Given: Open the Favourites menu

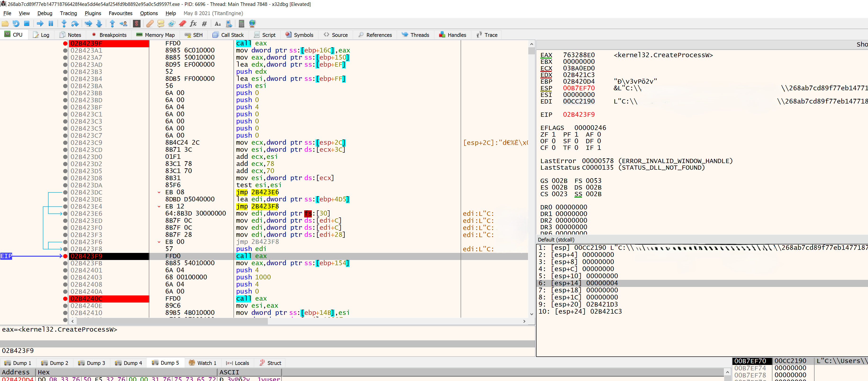Looking at the screenshot, I should pyautogui.click(x=120, y=13).
